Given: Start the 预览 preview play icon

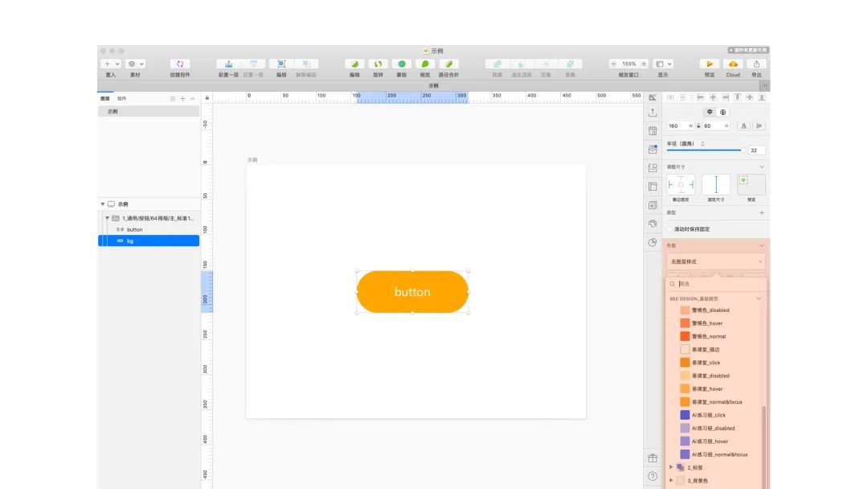Looking at the screenshot, I should coord(709,64).
